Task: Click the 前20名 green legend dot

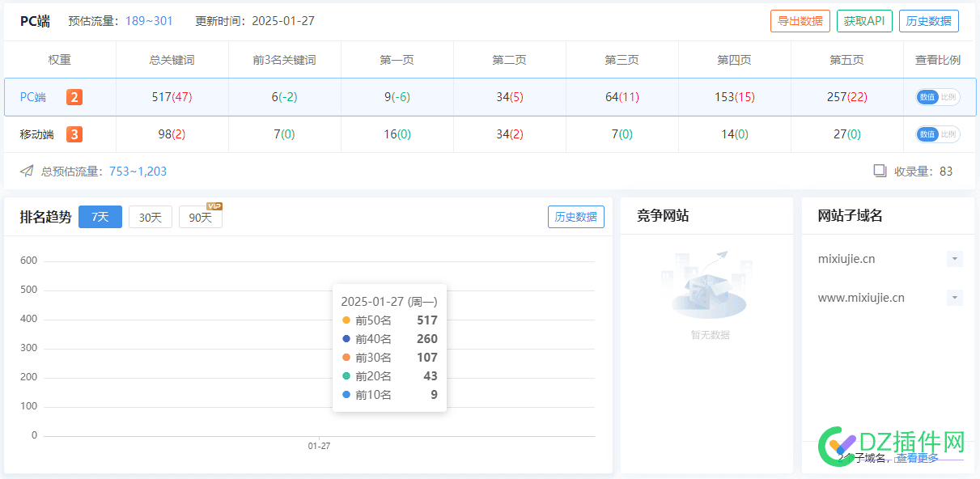Action: coord(346,376)
